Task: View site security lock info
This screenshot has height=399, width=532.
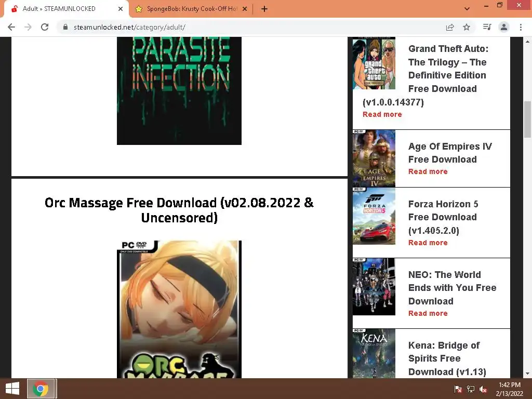Action: (x=65, y=27)
